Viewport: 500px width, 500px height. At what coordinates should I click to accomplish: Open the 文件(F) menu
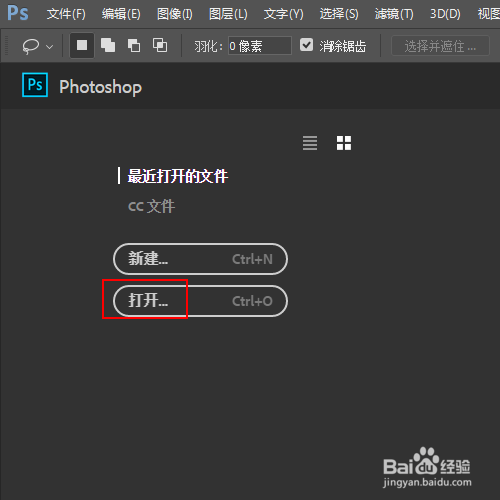[x=66, y=14]
